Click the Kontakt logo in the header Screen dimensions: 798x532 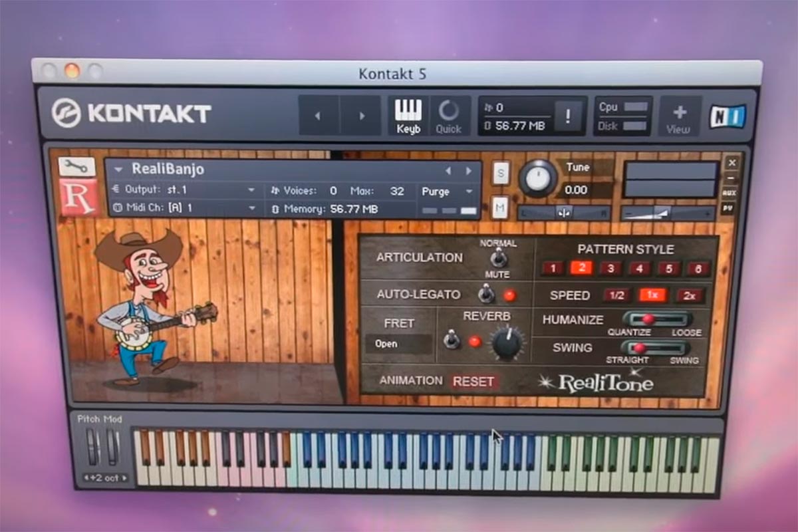tap(132, 113)
